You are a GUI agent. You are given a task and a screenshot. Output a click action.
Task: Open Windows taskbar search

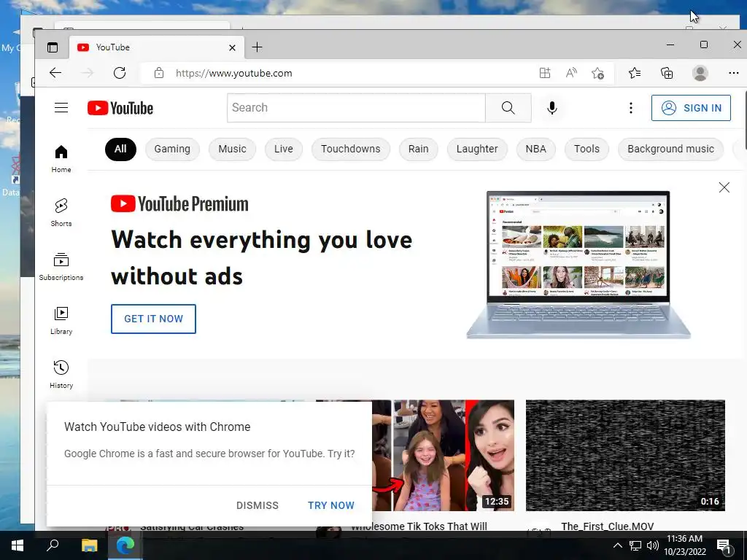click(53, 545)
